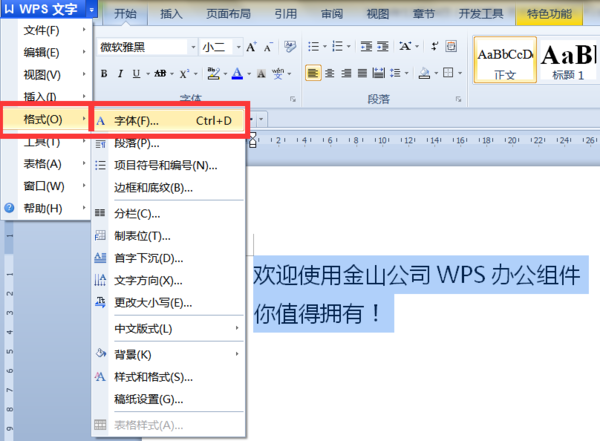Image resolution: width=600 pixels, height=441 pixels.
Task: Toggle character shading
Action: [x=261, y=74]
